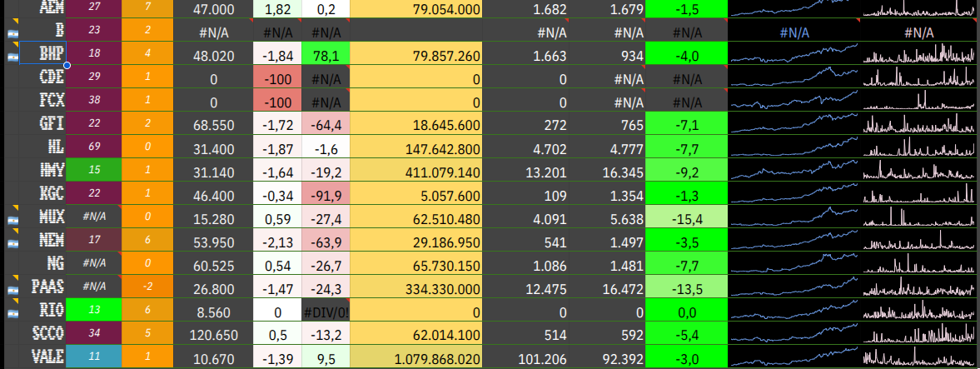Click the Argentina flag icon beside RIO
Screen dimensions: 980x369
coord(12,313)
